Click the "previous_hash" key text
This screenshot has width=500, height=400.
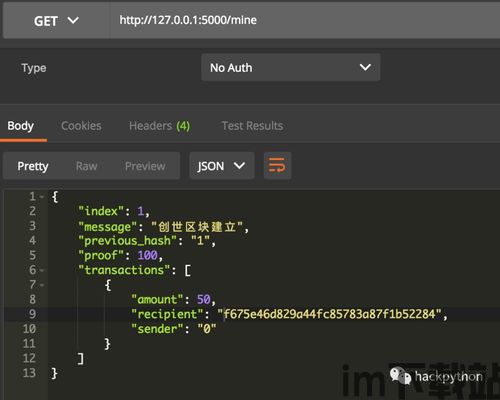click(127, 241)
